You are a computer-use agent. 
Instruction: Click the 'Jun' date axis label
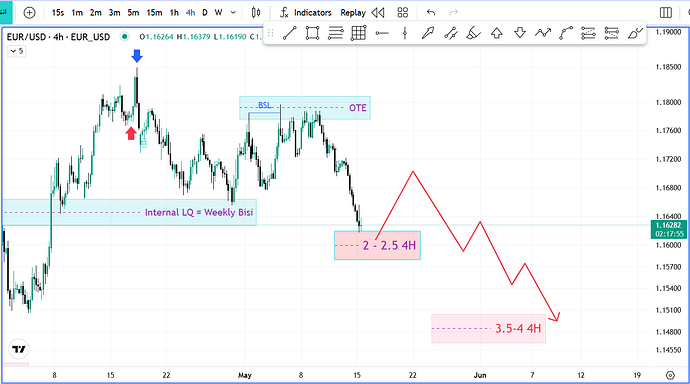[x=480, y=375]
